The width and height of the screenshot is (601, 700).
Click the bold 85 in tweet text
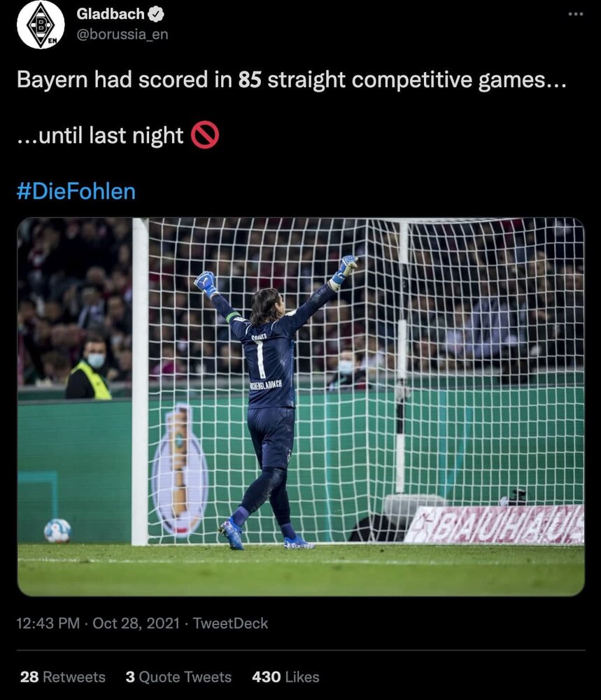(249, 80)
